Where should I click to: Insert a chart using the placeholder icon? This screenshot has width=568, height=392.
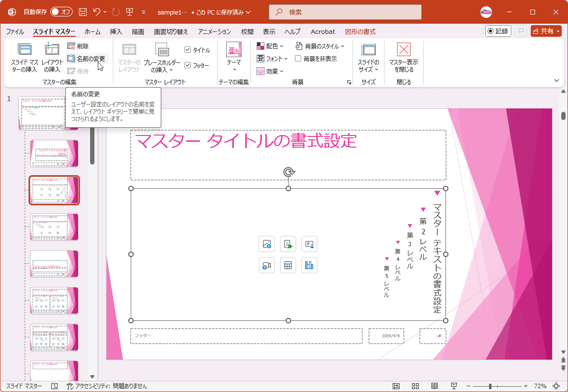tap(309, 265)
